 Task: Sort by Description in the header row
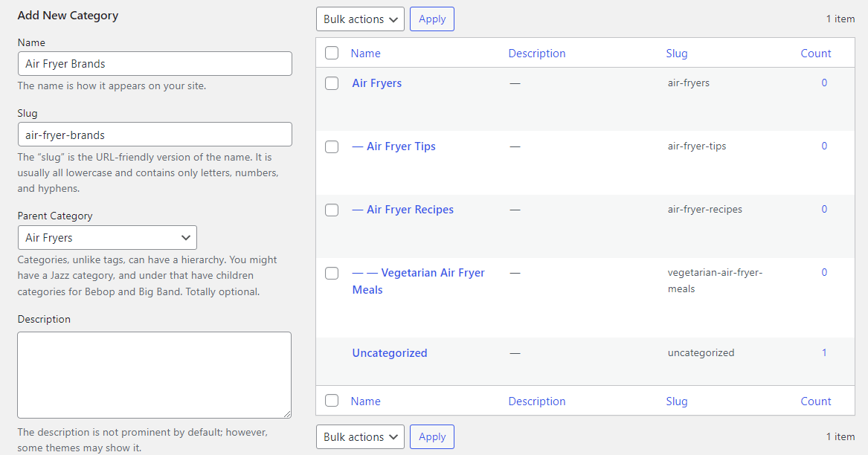(x=537, y=53)
